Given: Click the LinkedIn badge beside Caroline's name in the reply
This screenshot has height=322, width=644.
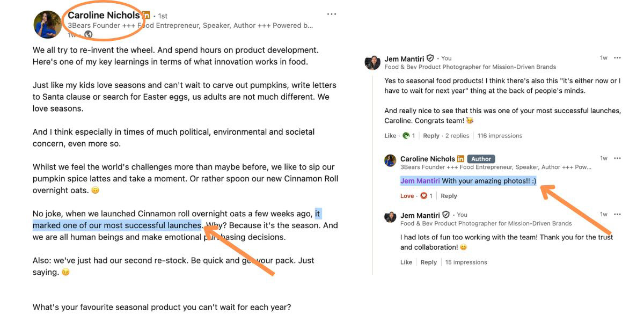Looking at the screenshot, I should pos(460,159).
